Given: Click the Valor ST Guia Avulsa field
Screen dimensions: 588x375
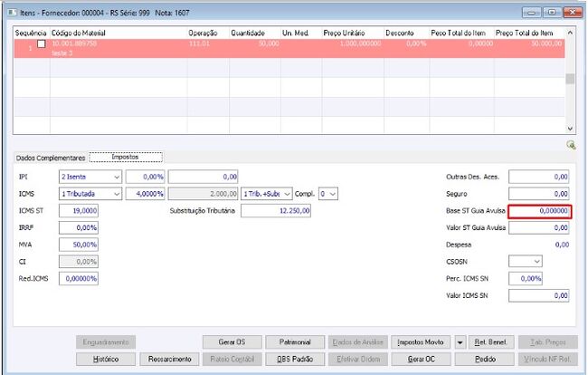Looking at the screenshot, I should tap(539, 227).
